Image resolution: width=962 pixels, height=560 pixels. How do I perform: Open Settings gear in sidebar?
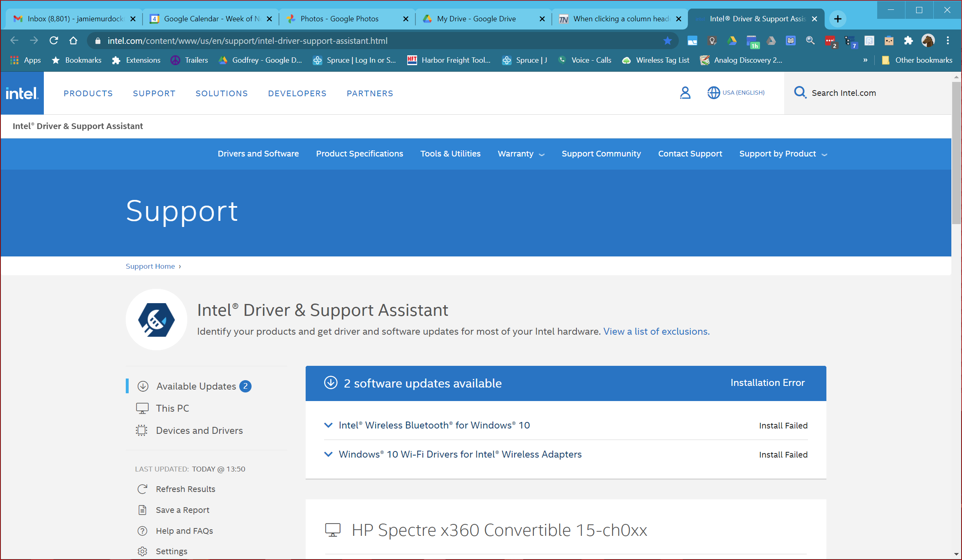point(142,551)
